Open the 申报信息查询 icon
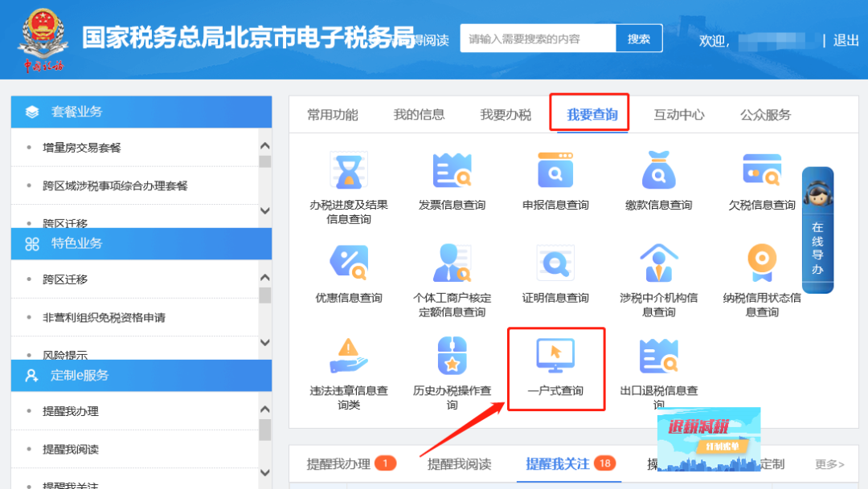The height and width of the screenshot is (489, 868). 555,171
